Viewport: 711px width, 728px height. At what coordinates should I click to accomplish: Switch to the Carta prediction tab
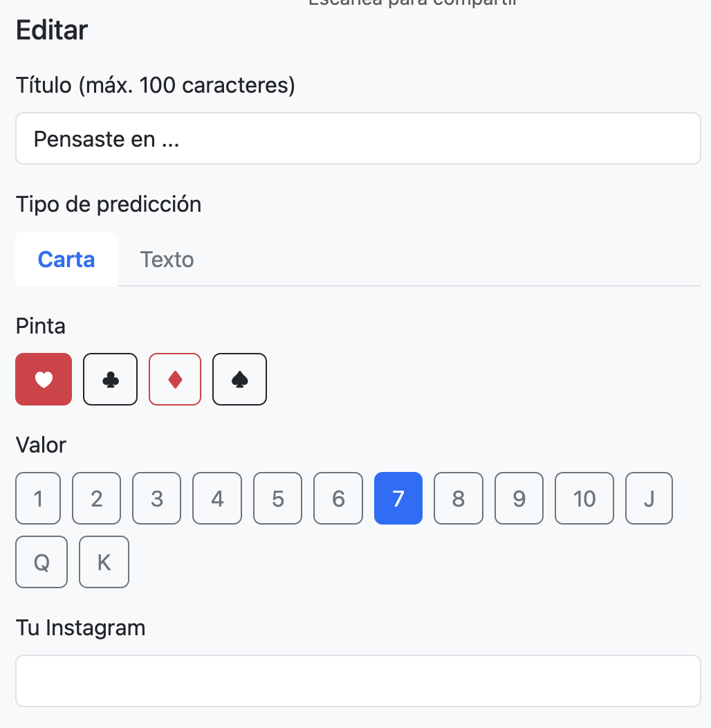(x=66, y=260)
